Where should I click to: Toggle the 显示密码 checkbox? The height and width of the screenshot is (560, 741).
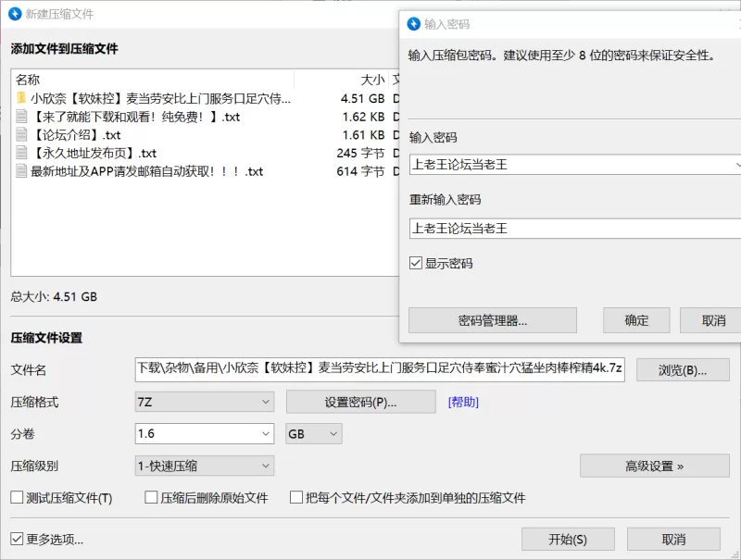click(416, 264)
